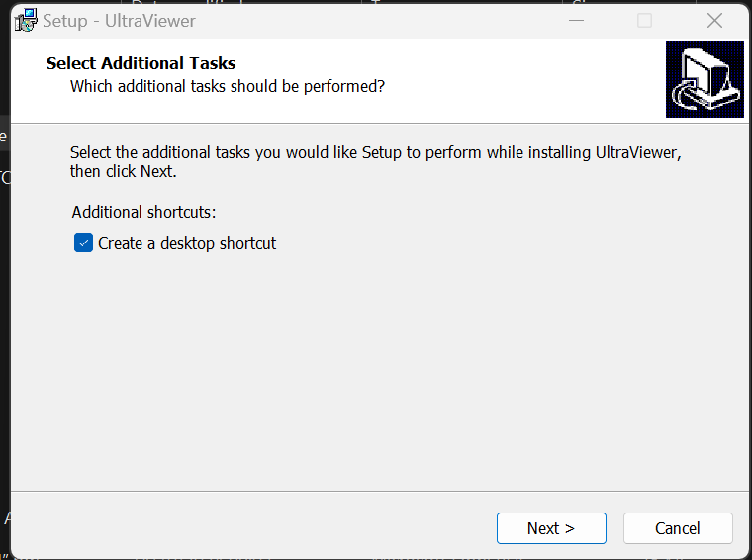Click the instruction paragraph about additional tasks
This screenshot has height=560, width=752.
(x=376, y=161)
